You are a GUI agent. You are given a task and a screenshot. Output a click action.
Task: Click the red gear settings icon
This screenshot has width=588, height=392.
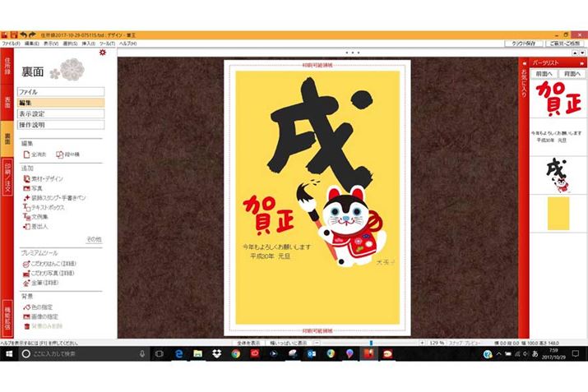(102, 53)
